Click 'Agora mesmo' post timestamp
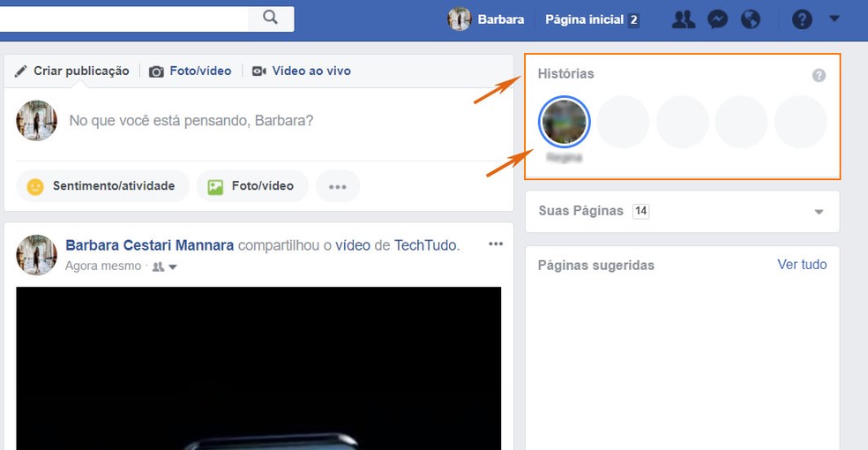The width and height of the screenshot is (868, 450). click(103, 266)
